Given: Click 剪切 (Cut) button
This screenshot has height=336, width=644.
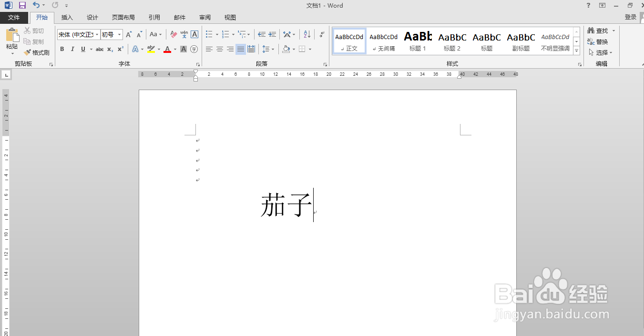Looking at the screenshot, I should click(34, 31).
